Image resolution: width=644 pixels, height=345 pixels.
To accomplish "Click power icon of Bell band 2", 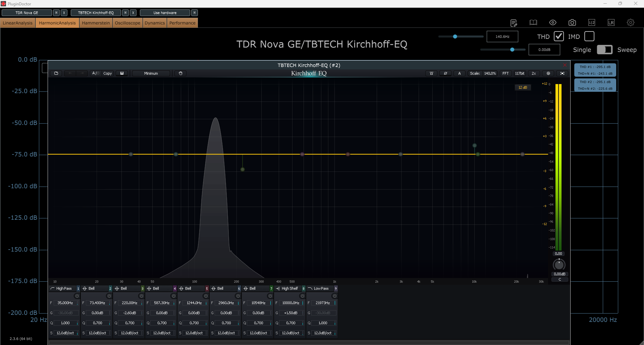I will pyautogui.click(x=109, y=296).
